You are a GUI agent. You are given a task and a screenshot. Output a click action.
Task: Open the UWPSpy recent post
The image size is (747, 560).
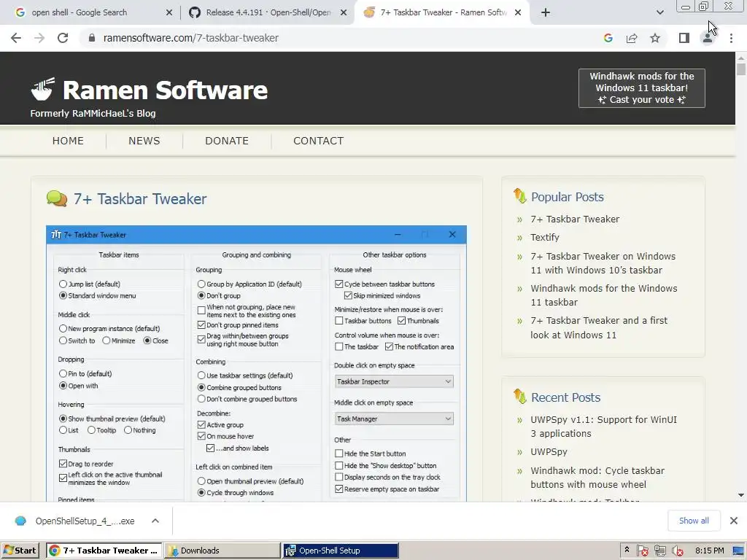coord(549,452)
